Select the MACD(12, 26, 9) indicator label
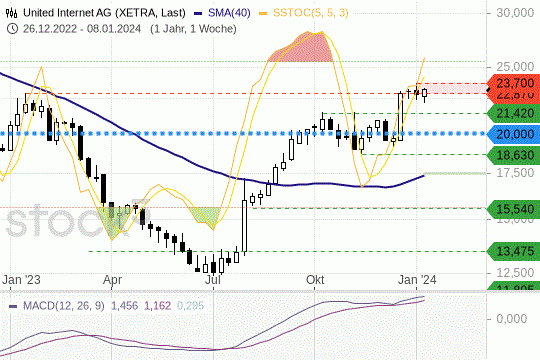Image resolution: width=540 pixels, height=360 pixels. click(63, 306)
